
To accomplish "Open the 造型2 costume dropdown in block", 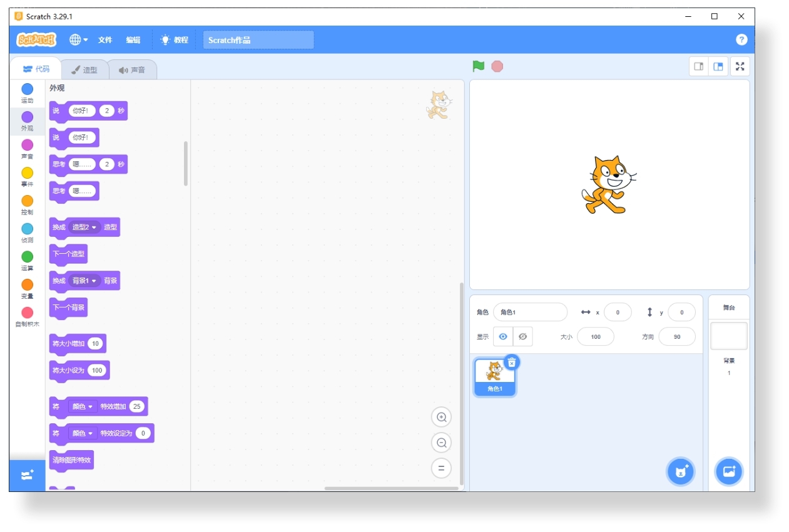I will [x=84, y=227].
